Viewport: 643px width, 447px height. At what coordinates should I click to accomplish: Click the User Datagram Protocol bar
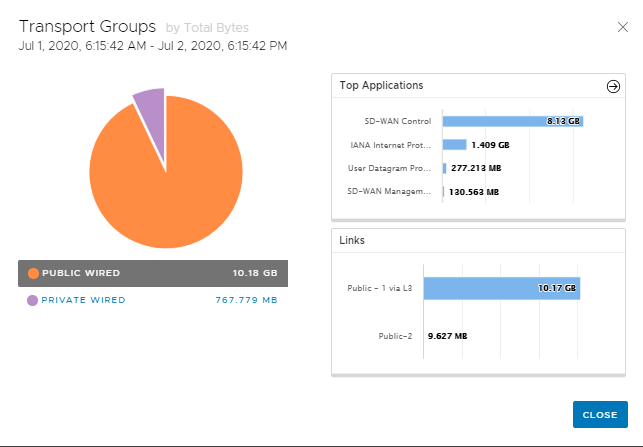point(444,168)
